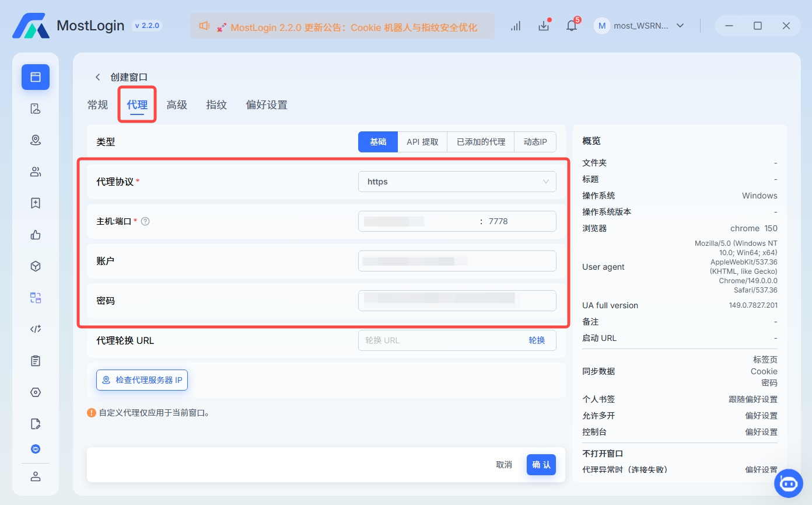Click the 取消 button
Image resolution: width=812 pixels, height=505 pixels.
(x=504, y=465)
